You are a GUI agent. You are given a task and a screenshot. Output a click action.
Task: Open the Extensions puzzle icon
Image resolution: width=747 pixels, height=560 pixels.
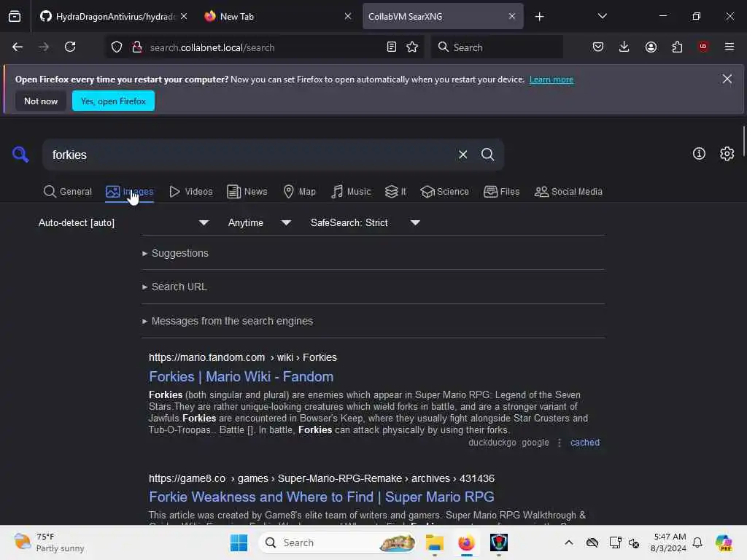click(x=677, y=47)
